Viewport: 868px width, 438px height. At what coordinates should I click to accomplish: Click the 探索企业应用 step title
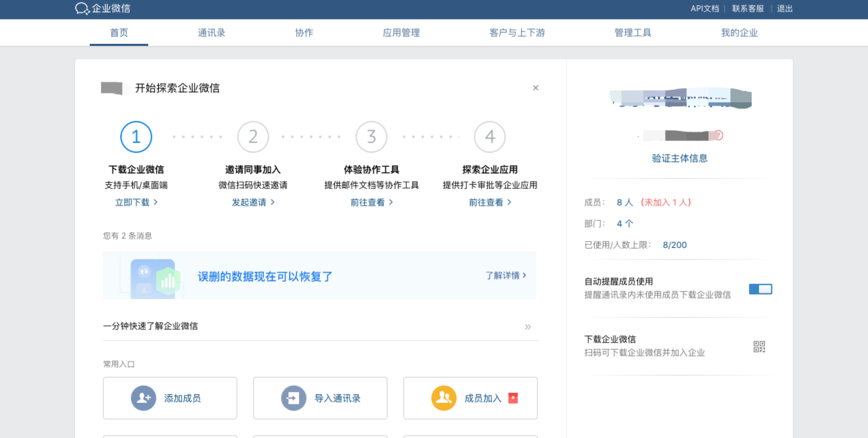[x=490, y=169]
